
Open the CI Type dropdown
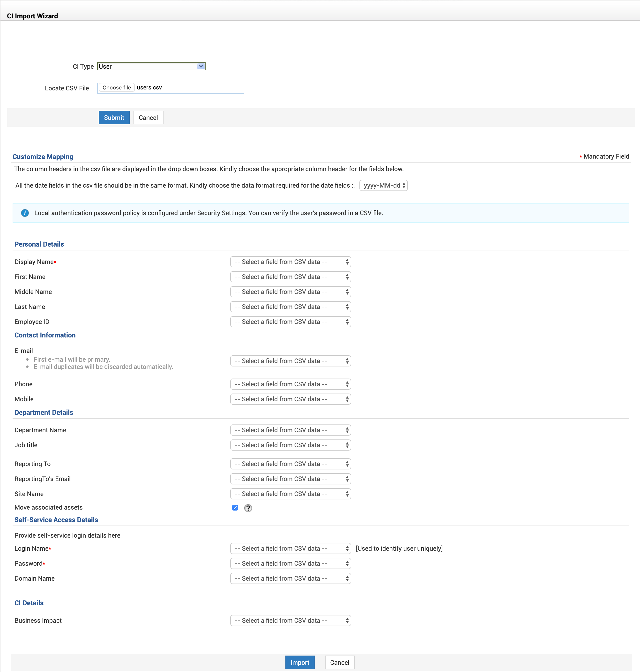(151, 66)
